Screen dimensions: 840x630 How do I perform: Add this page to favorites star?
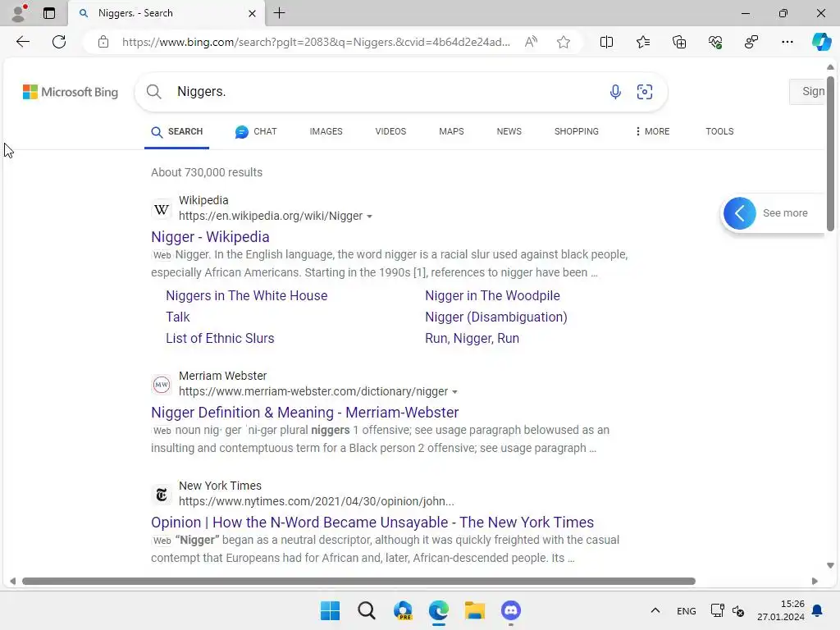coord(563,42)
